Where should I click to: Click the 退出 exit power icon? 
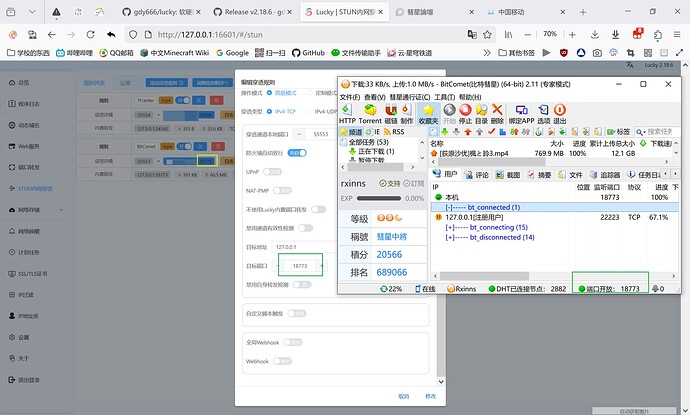[x=560, y=112]
